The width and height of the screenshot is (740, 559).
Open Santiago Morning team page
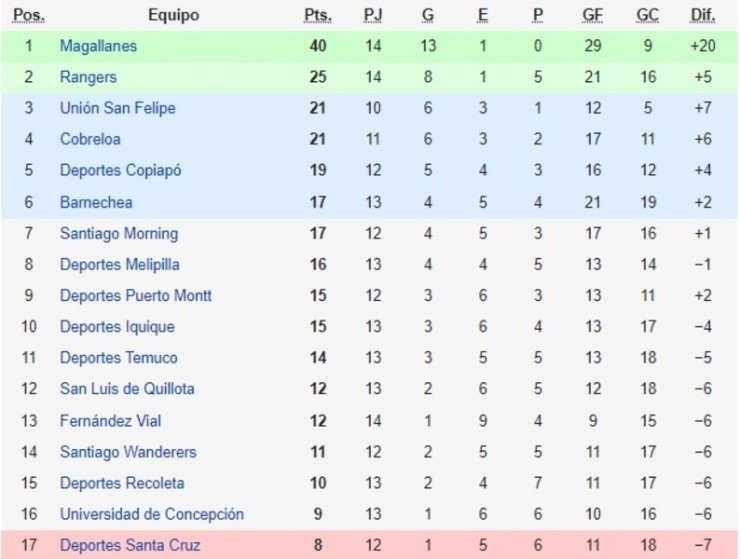(x=118, y=233)
